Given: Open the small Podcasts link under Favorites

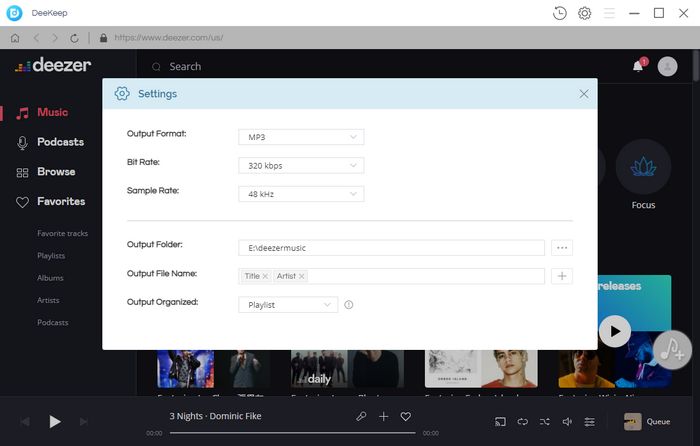Looking at the screenshot, I should tap(53, 323).
